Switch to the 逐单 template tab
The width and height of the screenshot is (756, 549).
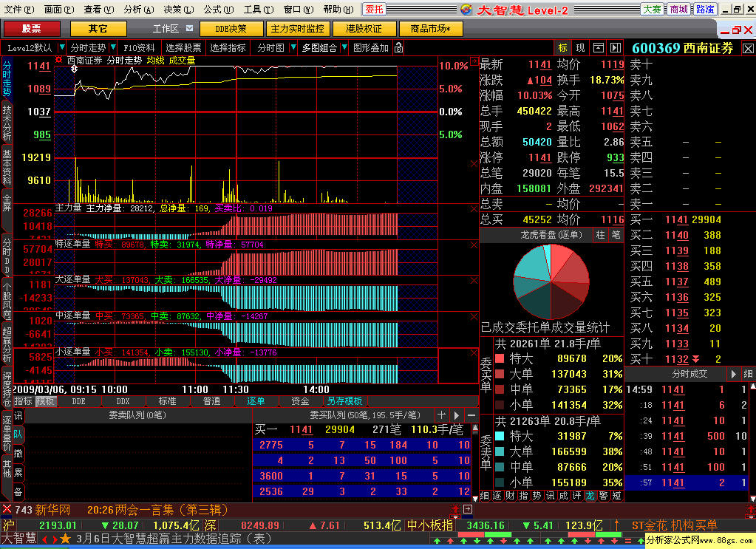[256, 401]
